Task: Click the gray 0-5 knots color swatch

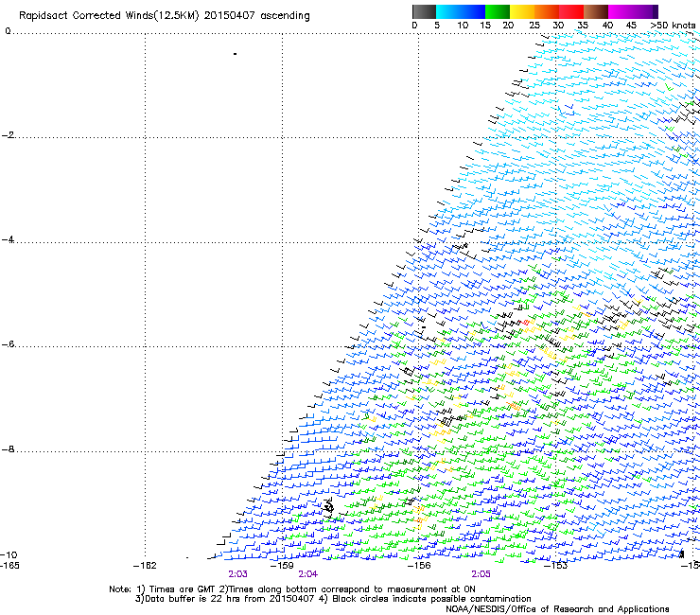Action: 424,11
